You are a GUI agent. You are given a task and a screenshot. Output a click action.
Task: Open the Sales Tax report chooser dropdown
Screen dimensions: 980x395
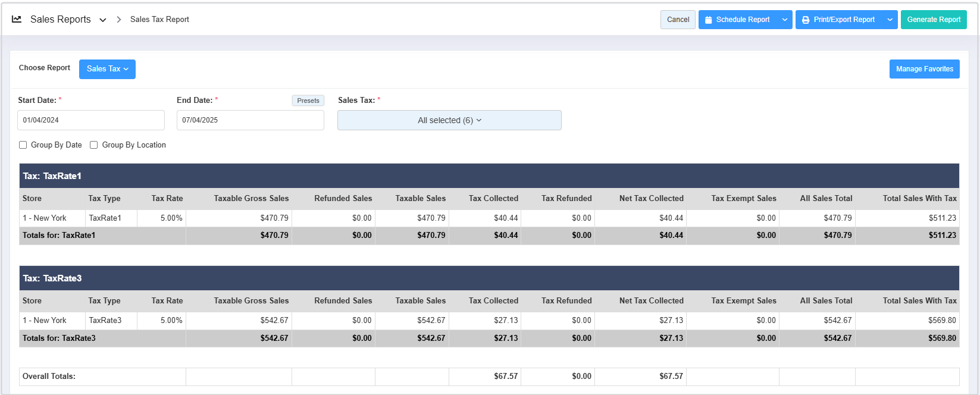click(107, 69)
